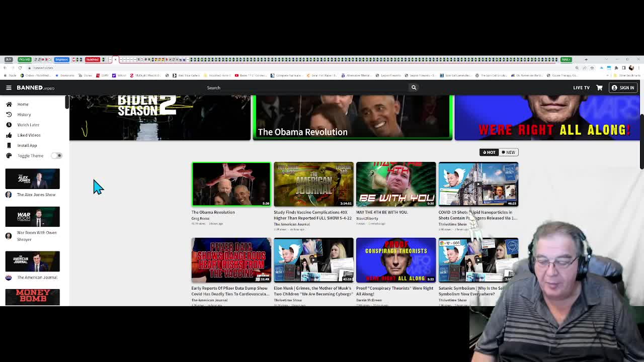Open the shopping cart icon
The width and height of the screenshot is (644, 362).
[x=599, y=87]
